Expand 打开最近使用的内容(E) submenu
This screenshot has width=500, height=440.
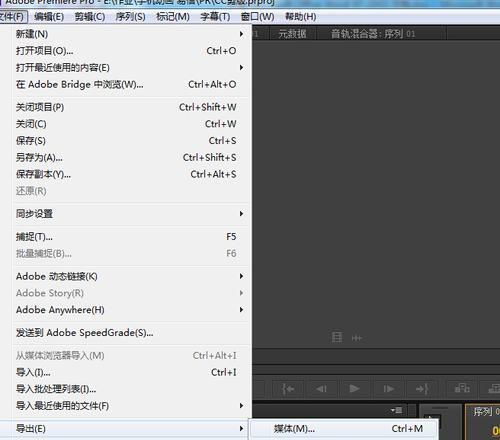pyautogui.click(x=130, y=68)
